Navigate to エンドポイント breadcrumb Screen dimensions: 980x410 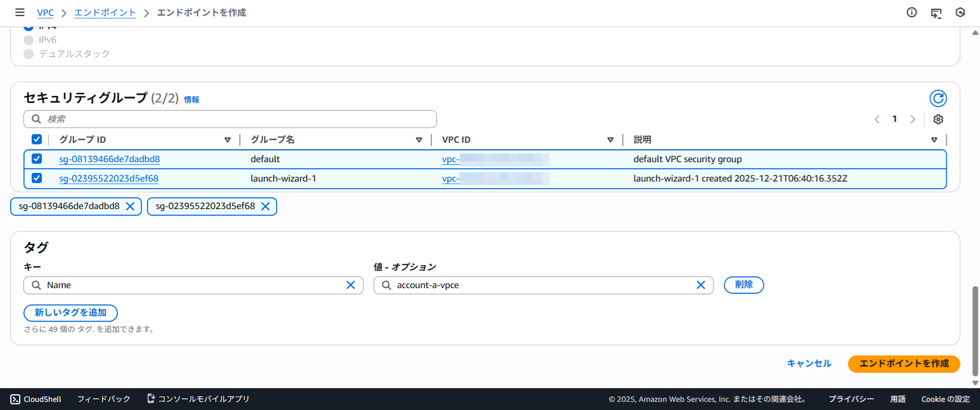click(x=105, y=13)
